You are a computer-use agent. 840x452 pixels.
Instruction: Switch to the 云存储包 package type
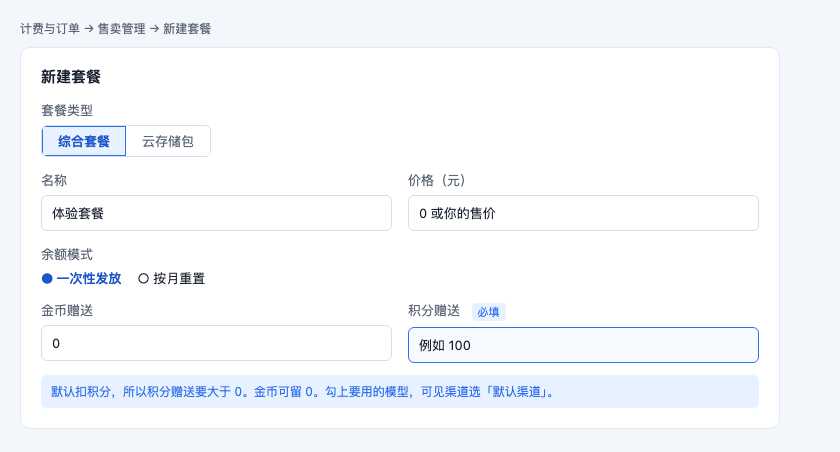(168, 141)
